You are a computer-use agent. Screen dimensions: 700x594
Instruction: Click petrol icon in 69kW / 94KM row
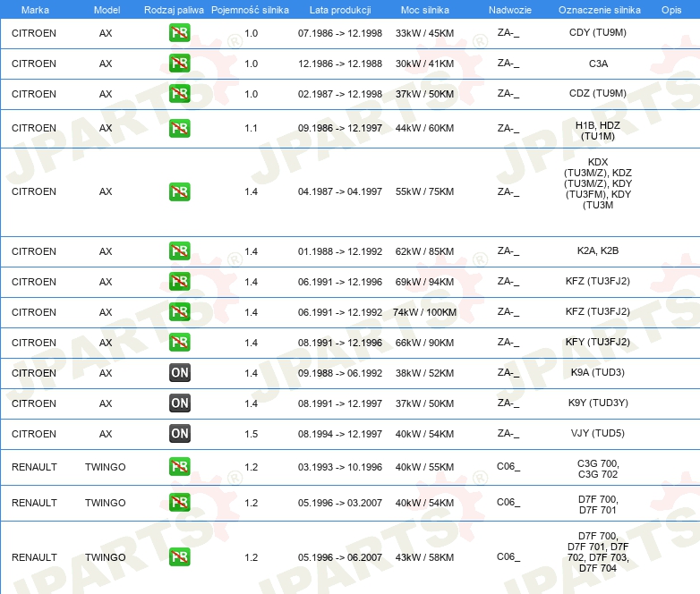click(179, 281)
